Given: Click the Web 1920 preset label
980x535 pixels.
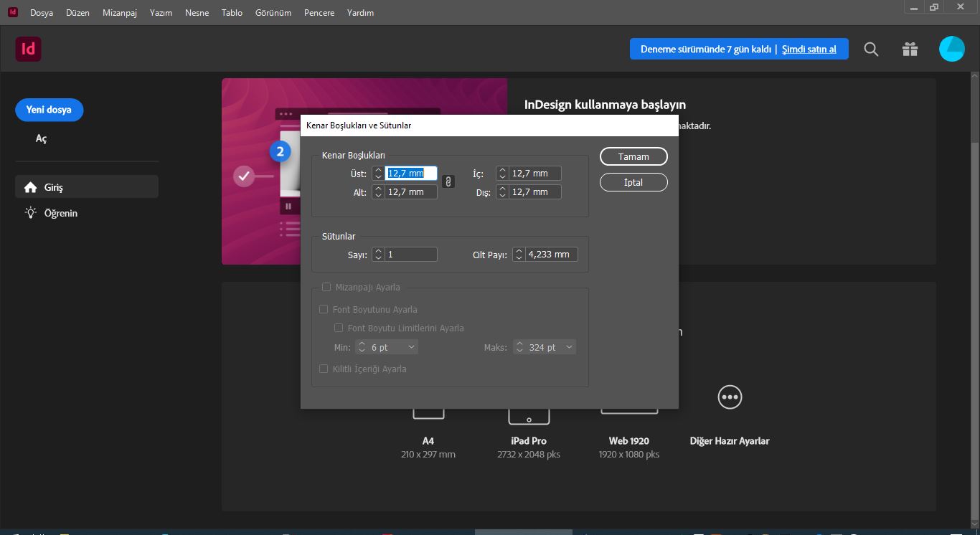Looking at the screenshot, I should coord(629,441).
